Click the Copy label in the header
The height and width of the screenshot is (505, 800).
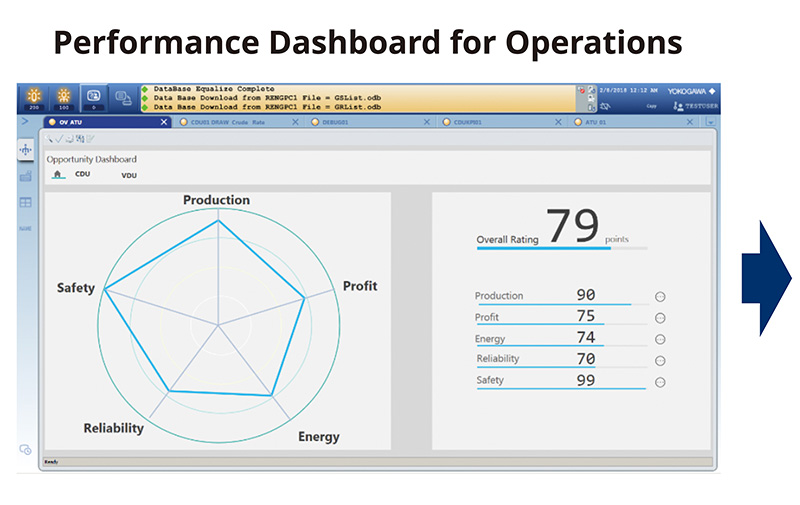(652, 106)
